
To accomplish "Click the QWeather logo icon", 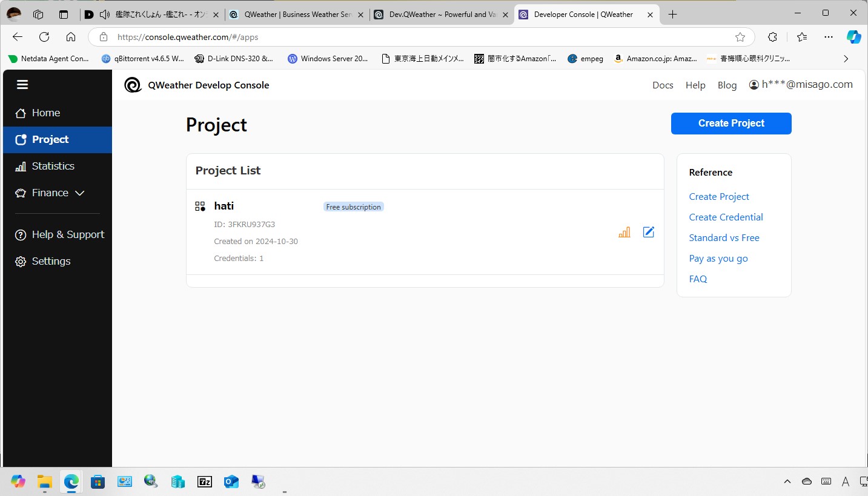I will (x=133, y=85).
